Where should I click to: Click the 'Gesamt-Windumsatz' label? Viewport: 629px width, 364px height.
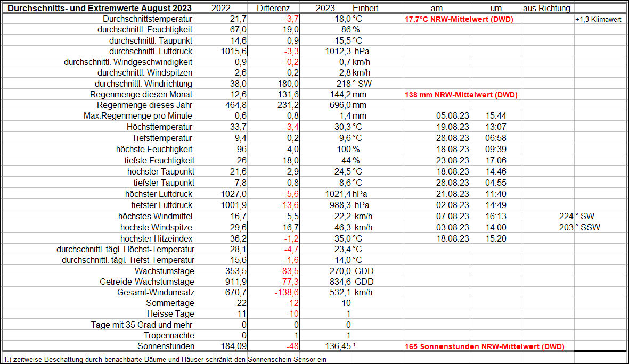tap(156, 293)
